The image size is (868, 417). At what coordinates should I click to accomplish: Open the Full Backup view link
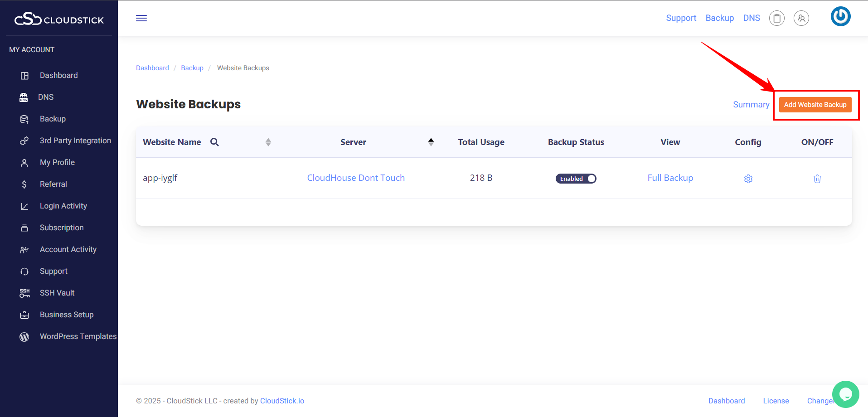pos(670,178)
